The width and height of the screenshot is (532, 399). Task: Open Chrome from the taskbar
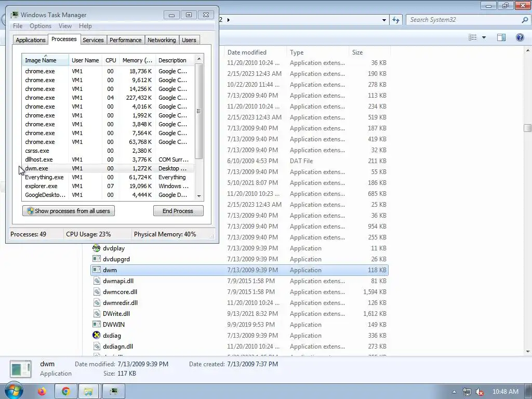pos(66,392)
